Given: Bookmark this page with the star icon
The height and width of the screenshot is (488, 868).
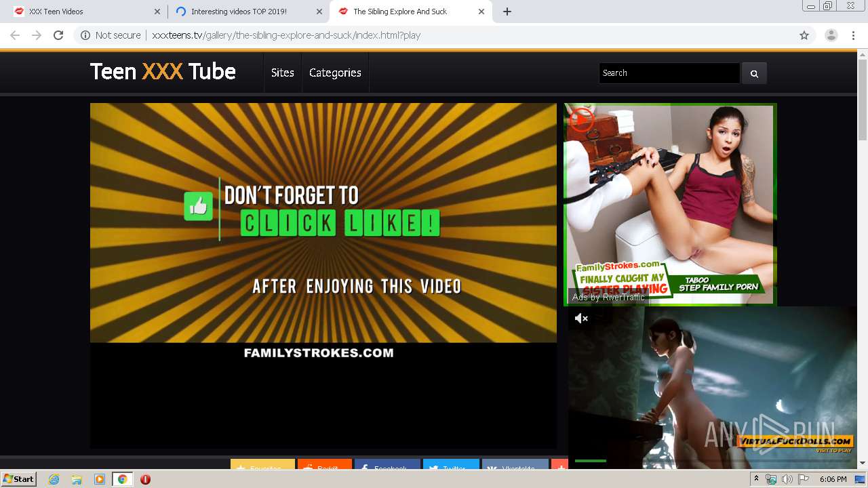Looking at the screenshot, I should coord(804,35).
